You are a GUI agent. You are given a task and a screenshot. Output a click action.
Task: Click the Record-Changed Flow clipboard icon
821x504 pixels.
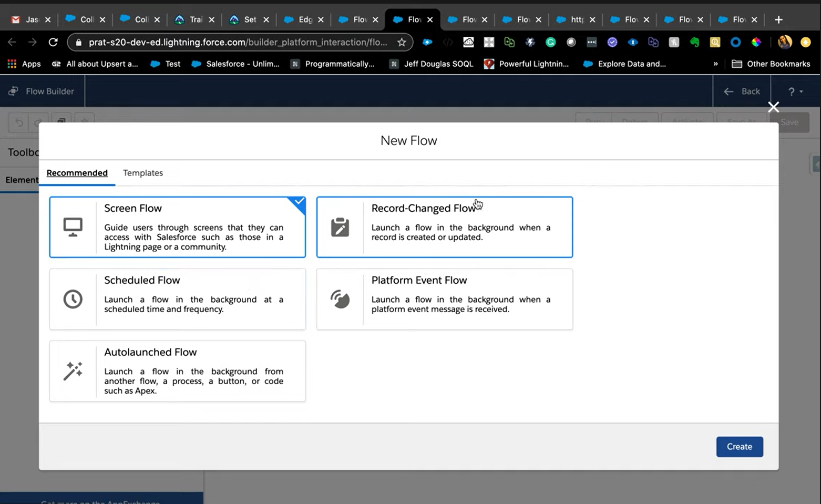pyautogui.click(x=340, y=227)
